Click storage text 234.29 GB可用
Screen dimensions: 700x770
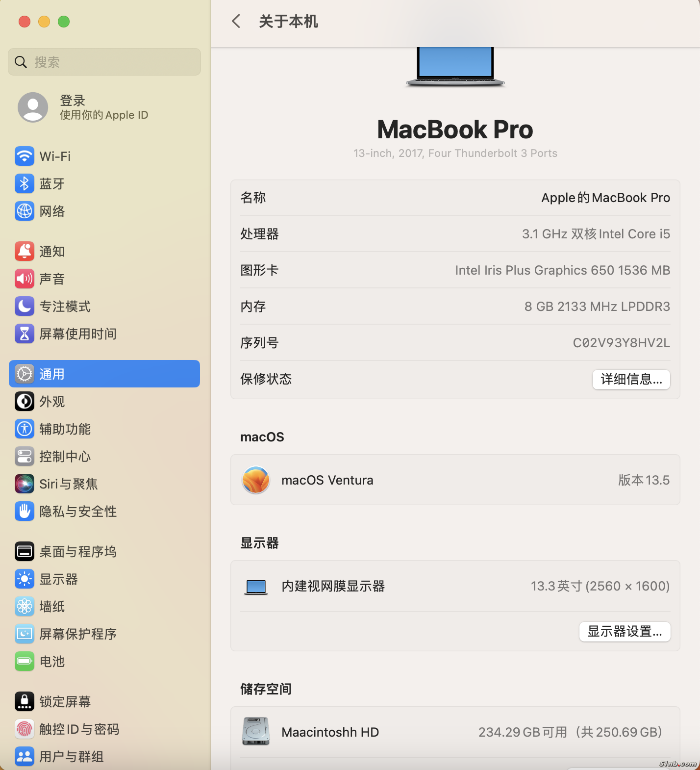[x=523, y=732]
